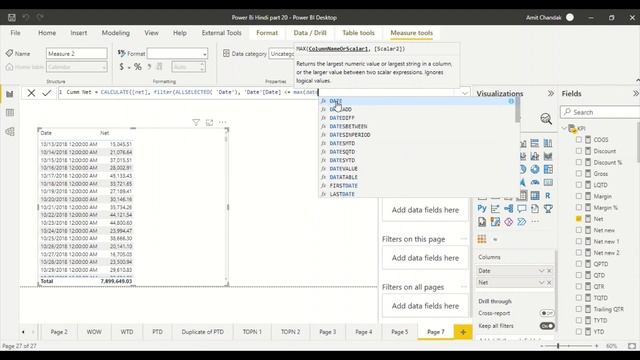
Task: Check the Discount field checkbox
Action: click(x=579, y=151)
